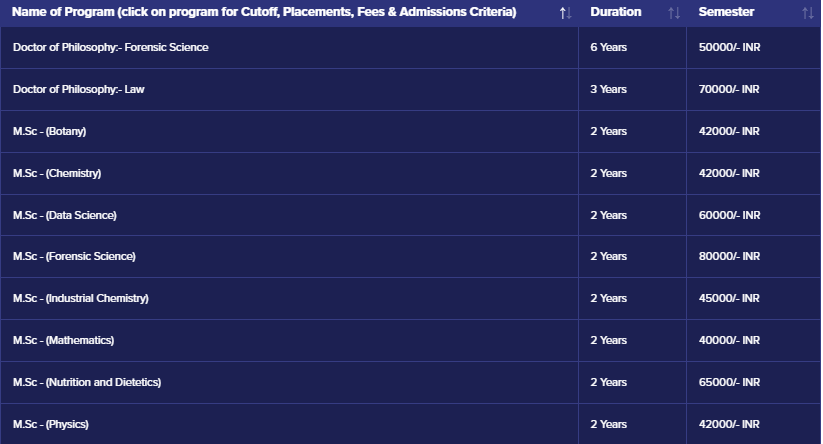The image size is (823, 444).
Task: Click the Duration column sort arrows
Action: [x=674, y=13]
